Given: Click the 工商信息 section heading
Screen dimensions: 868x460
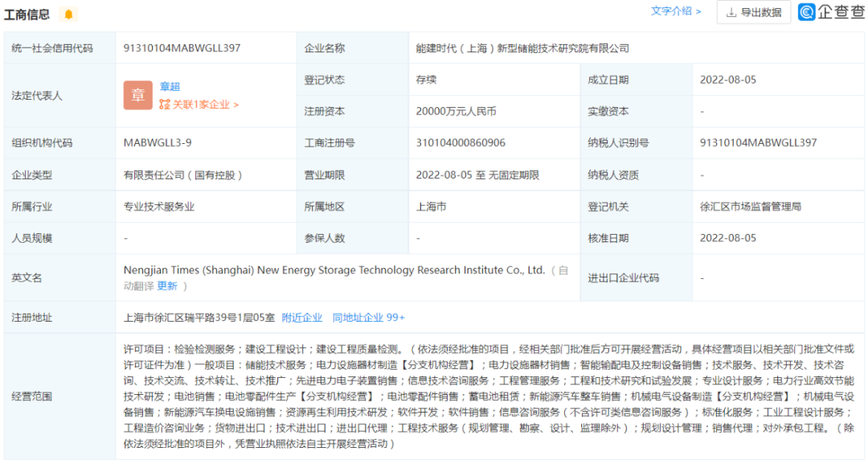Looking at the screenshot, I should point(27,14).
